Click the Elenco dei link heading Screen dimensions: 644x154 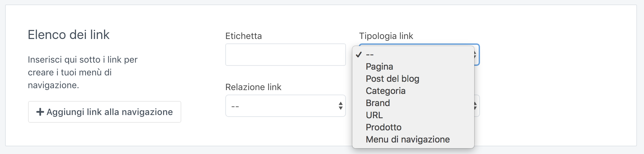click(x=69, y=35)
